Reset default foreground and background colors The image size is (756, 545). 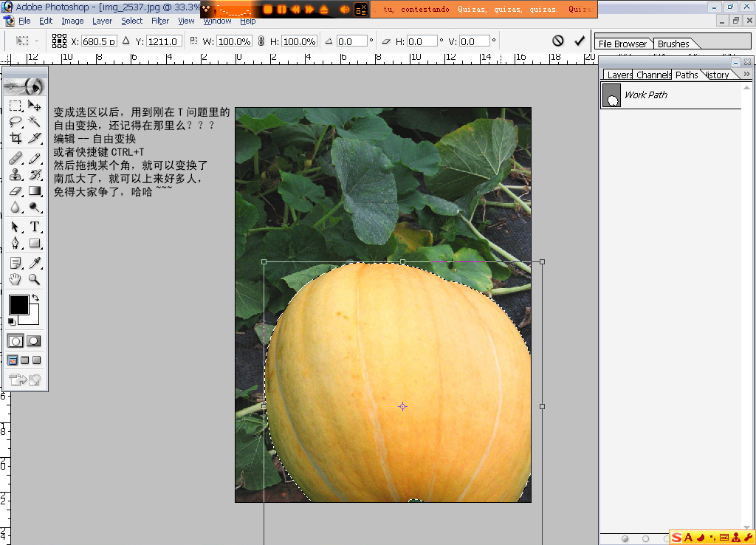click(12, 322)
